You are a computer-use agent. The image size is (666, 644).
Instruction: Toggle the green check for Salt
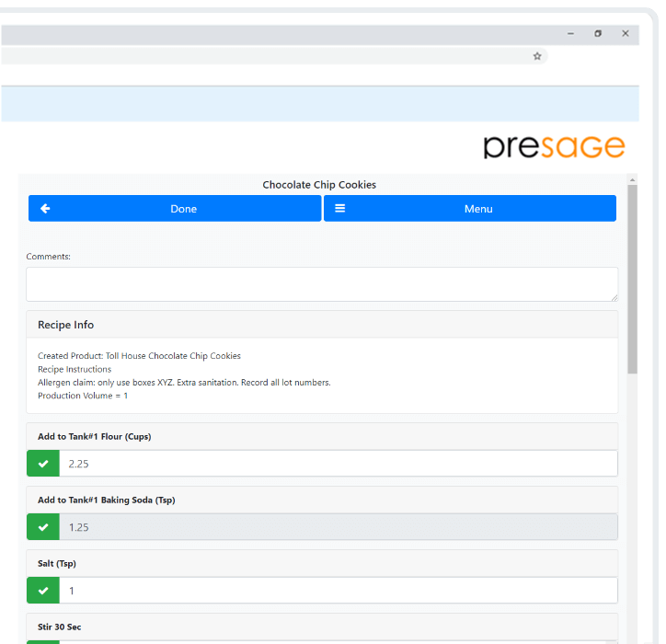pyautogui.click(x=43, y=591)
